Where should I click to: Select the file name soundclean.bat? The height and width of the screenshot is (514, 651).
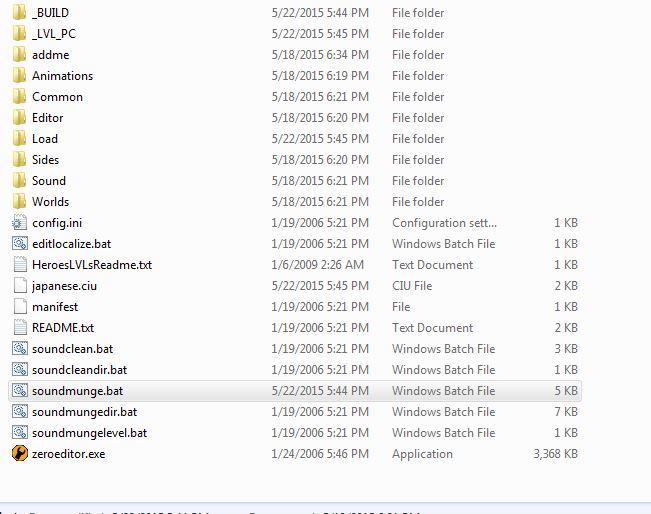73,349
